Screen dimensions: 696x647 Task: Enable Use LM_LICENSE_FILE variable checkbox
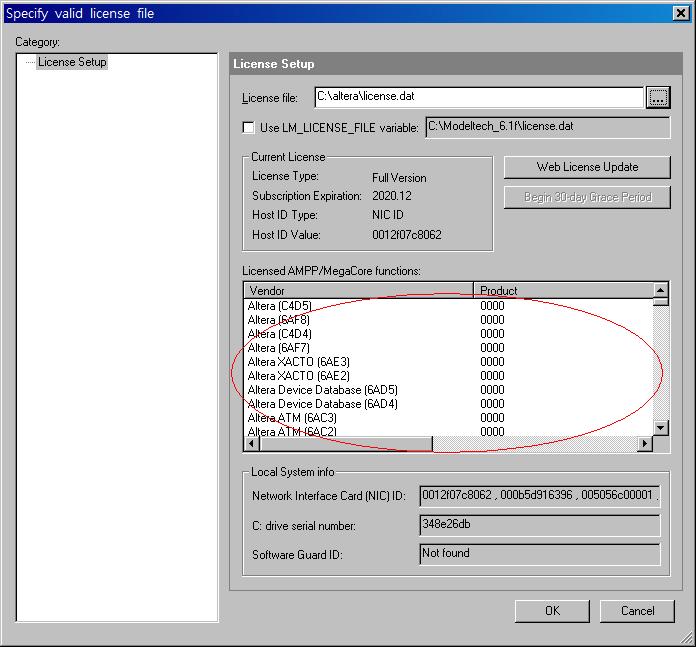[249, 128]
